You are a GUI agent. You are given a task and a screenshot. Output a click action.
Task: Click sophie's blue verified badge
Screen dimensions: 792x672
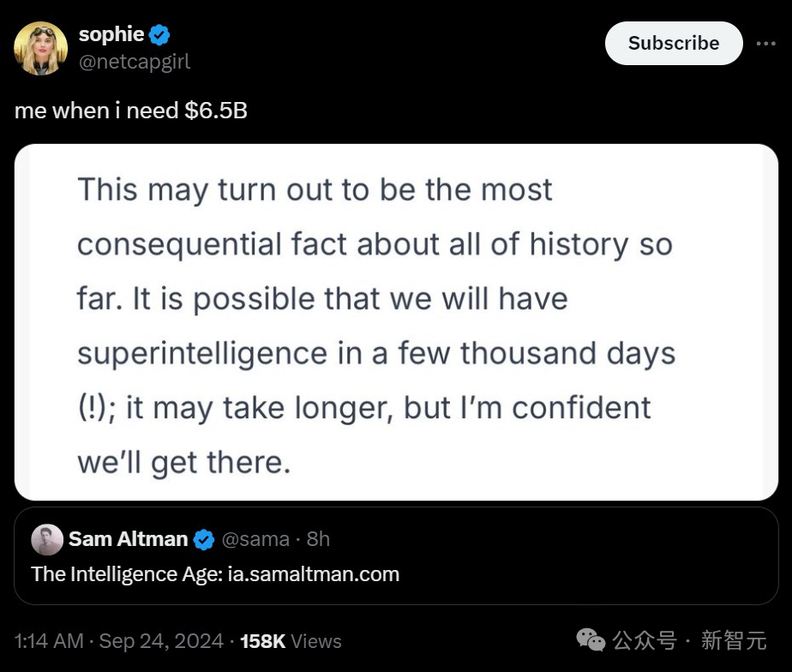(x=160, y=34)
